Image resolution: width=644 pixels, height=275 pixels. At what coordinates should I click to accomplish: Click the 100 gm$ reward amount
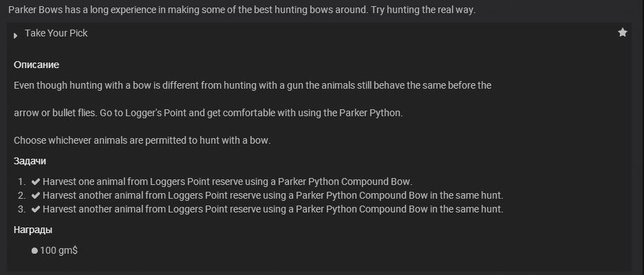coord(59,251)
